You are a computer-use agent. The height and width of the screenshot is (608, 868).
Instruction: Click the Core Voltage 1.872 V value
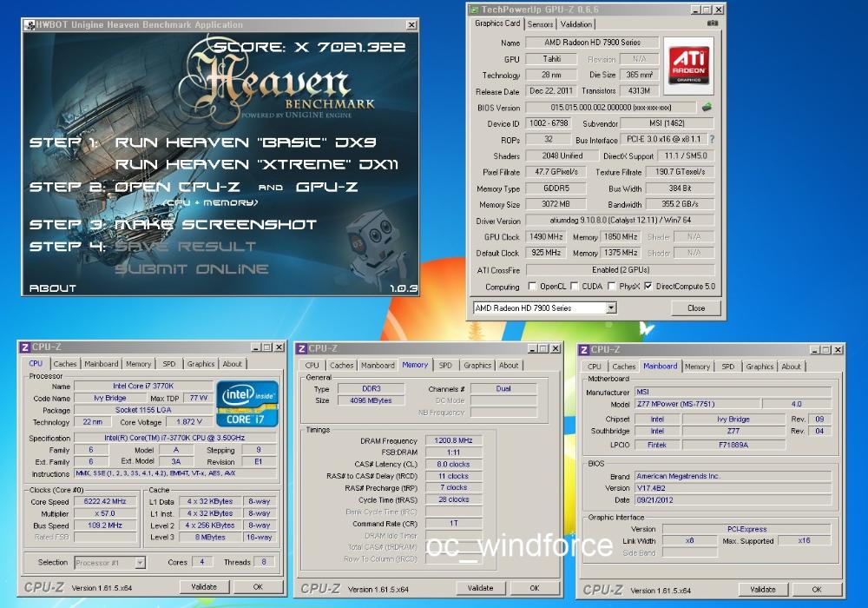(188, 422)
